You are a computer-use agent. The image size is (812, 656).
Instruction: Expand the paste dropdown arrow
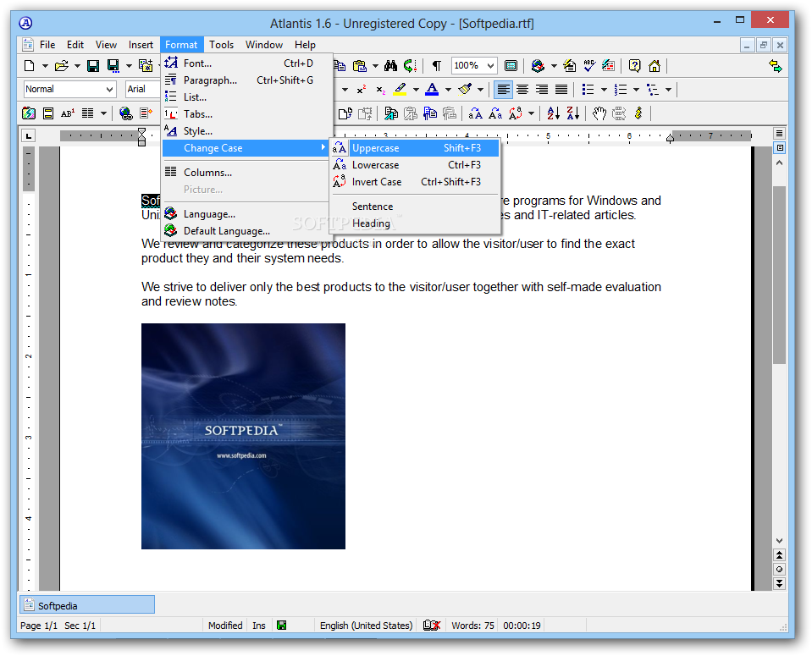coord(375,66)
